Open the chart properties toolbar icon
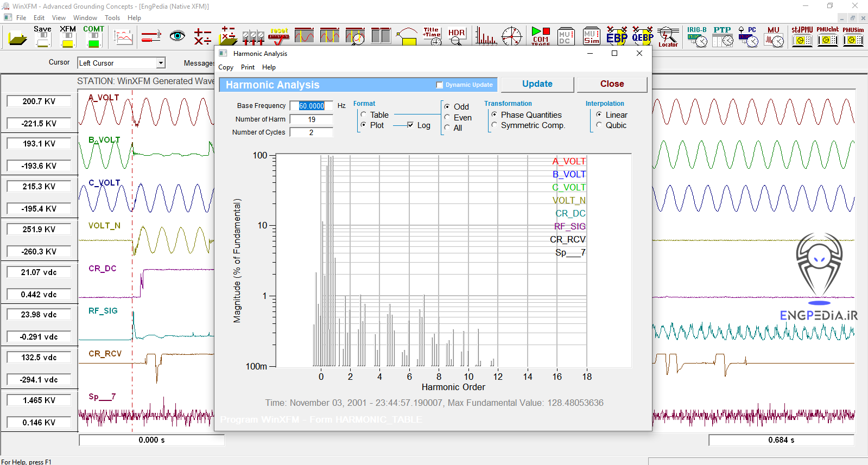Screen dimensions: 868x465 click(x=123, y=37)
